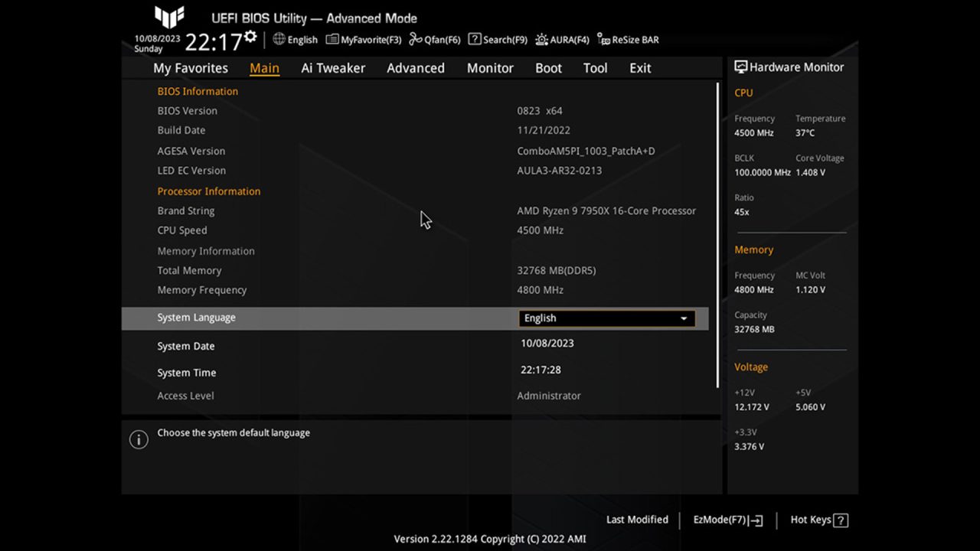The width and height of the screenshot is (980, 551).
Task: Switch to the My Favorites tab
Action: pos(191,68)
